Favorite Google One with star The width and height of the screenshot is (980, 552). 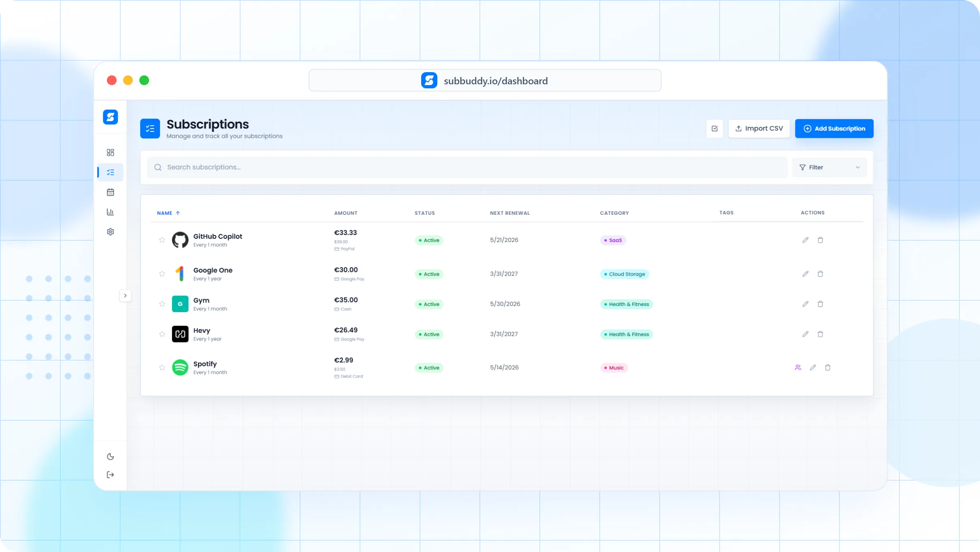click(162, 274)
